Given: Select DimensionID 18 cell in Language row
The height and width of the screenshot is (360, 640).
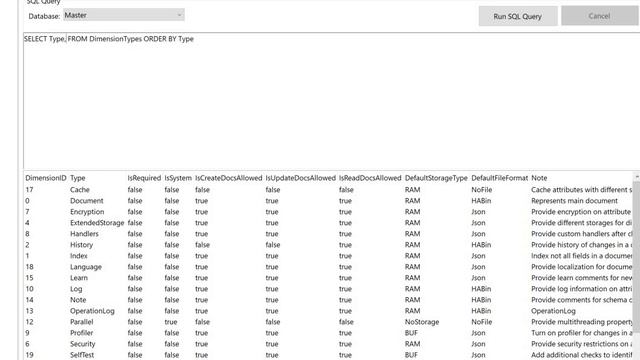Looking at the screenshot, I should click(x=29, y=267).
